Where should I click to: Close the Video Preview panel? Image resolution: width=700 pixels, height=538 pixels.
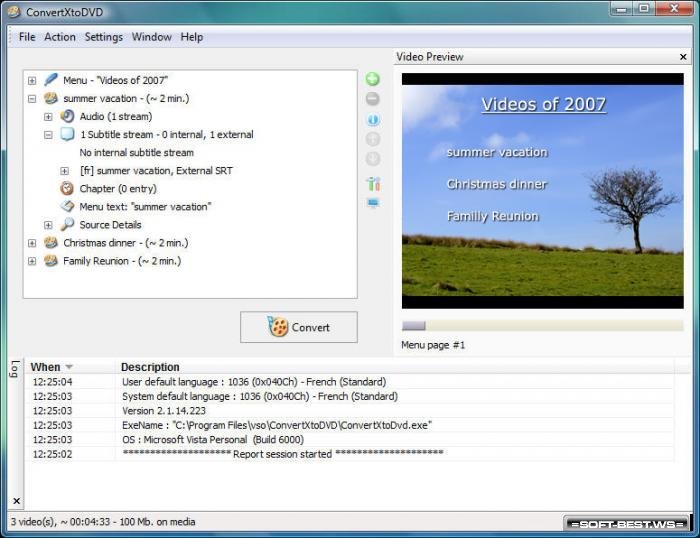coord(683,57)
